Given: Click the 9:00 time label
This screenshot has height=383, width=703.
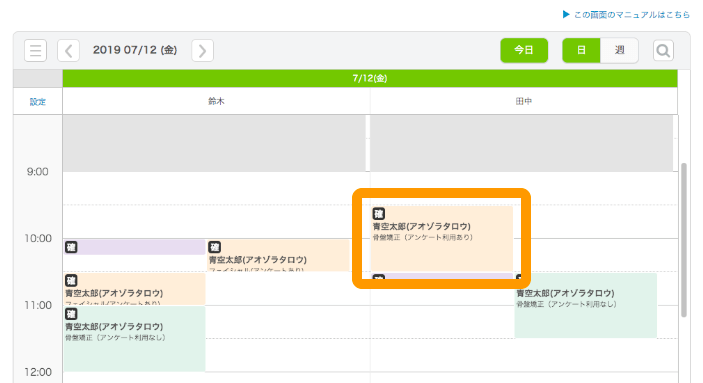Looking at the screenshot, I should pyautogui.click(x=38, y=172).
